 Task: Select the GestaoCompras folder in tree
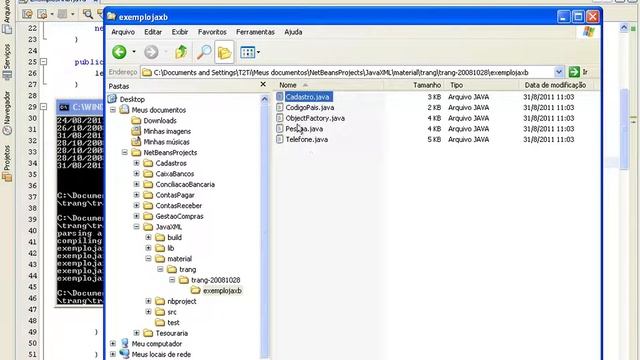[179, 216]
